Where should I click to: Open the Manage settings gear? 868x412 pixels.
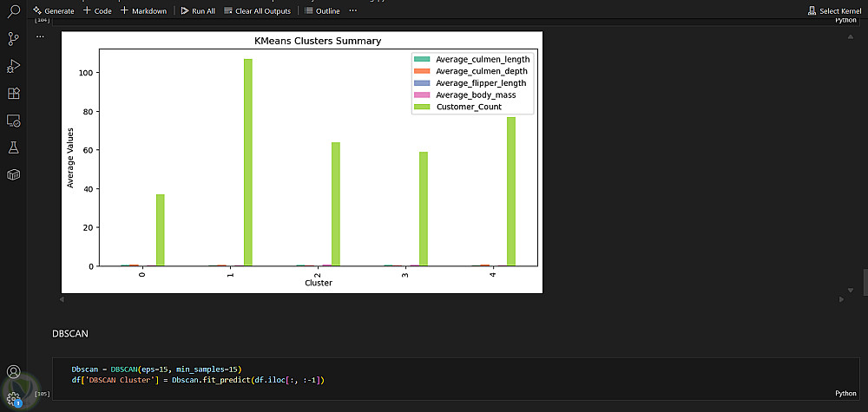[13, 397]
